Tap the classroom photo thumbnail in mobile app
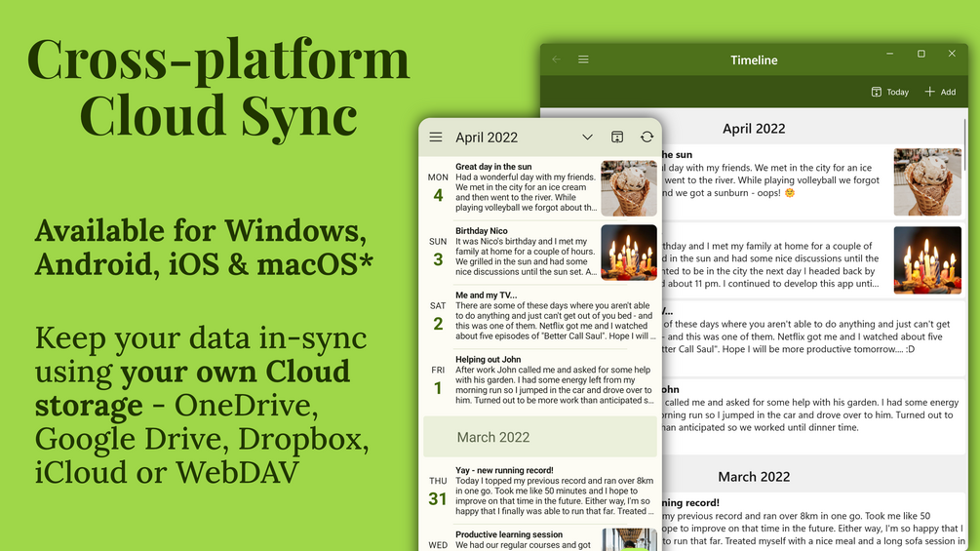 coord(629,539)
